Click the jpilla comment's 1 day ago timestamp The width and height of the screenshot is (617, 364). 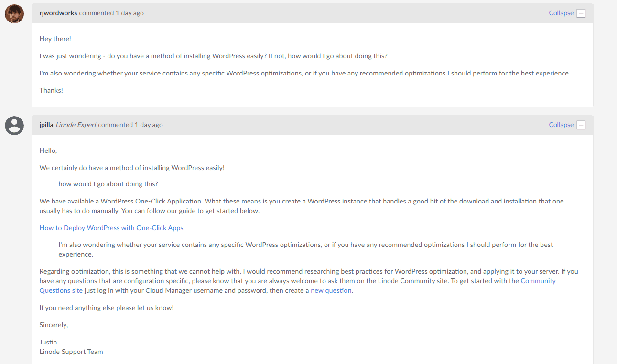(x=149, y=125)
